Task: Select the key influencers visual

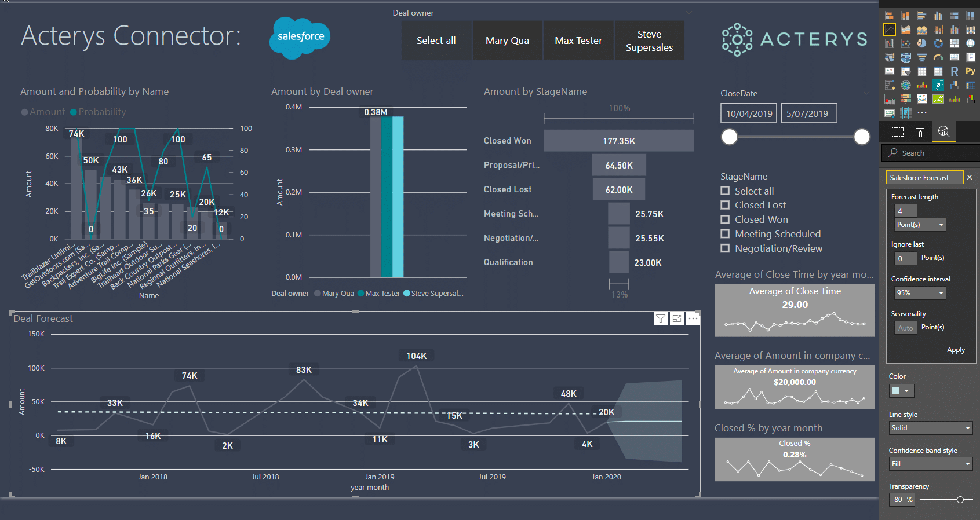Action: coord(890,85)
